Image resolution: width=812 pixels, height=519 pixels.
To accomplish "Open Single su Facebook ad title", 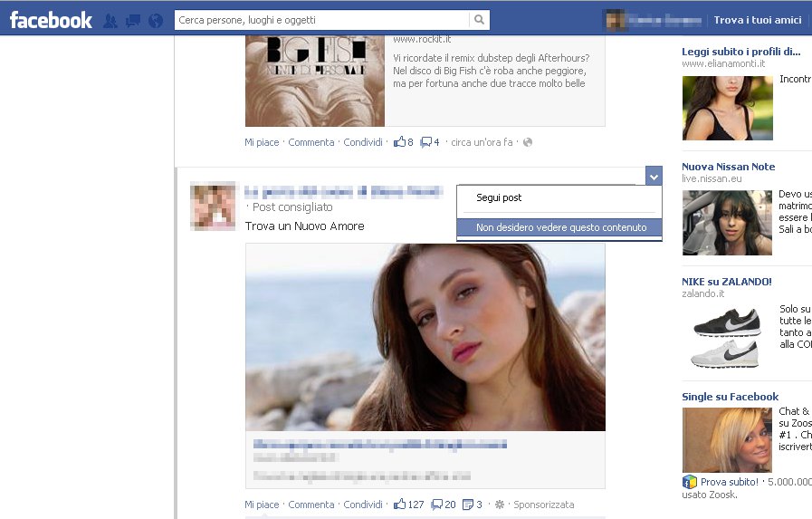I will pos(731,396).
